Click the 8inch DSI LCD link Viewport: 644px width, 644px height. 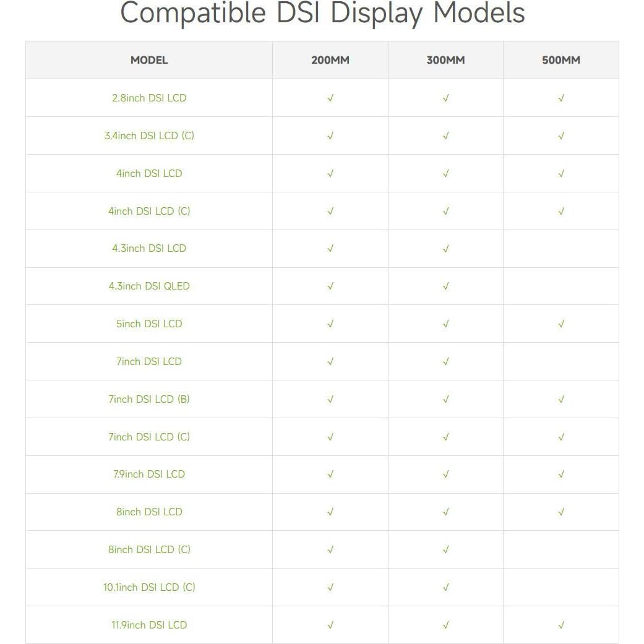[x=149, y=512]
